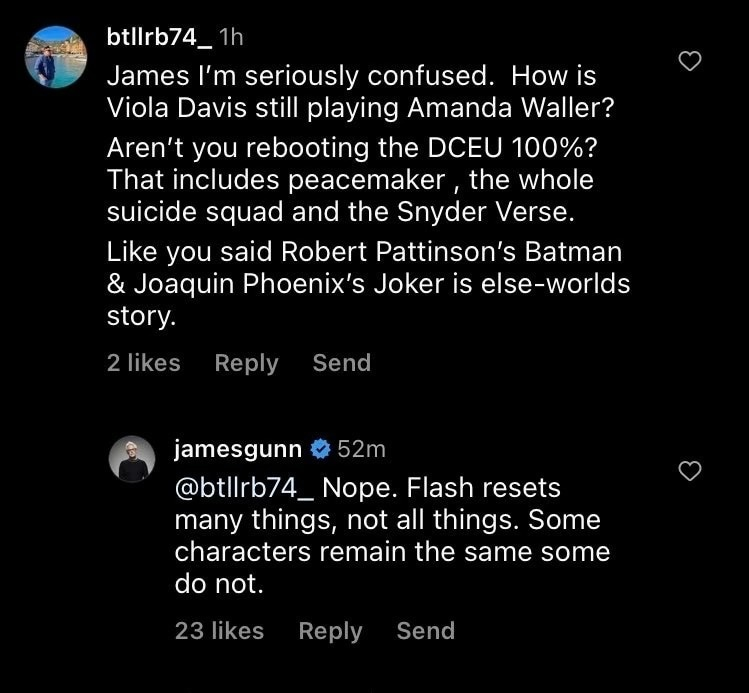Reply to btllrb74_'s comment
The width and height of the screenshot is (749, 693).
click(246, 363)
